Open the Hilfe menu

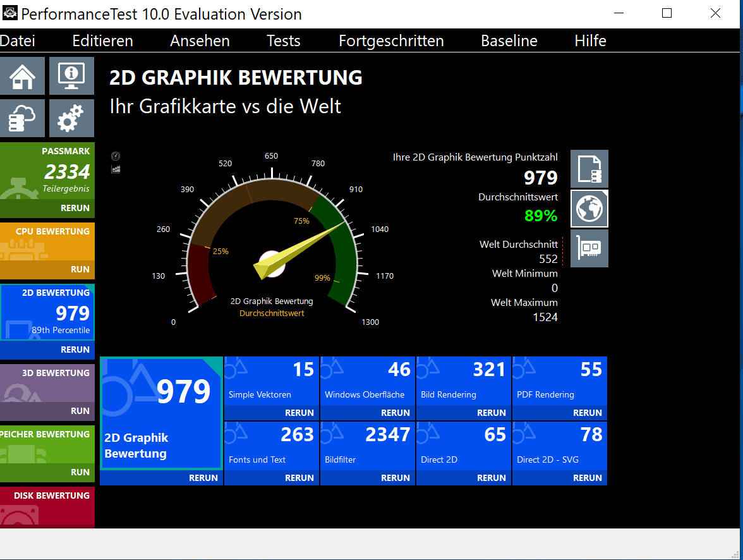point(590,41)
